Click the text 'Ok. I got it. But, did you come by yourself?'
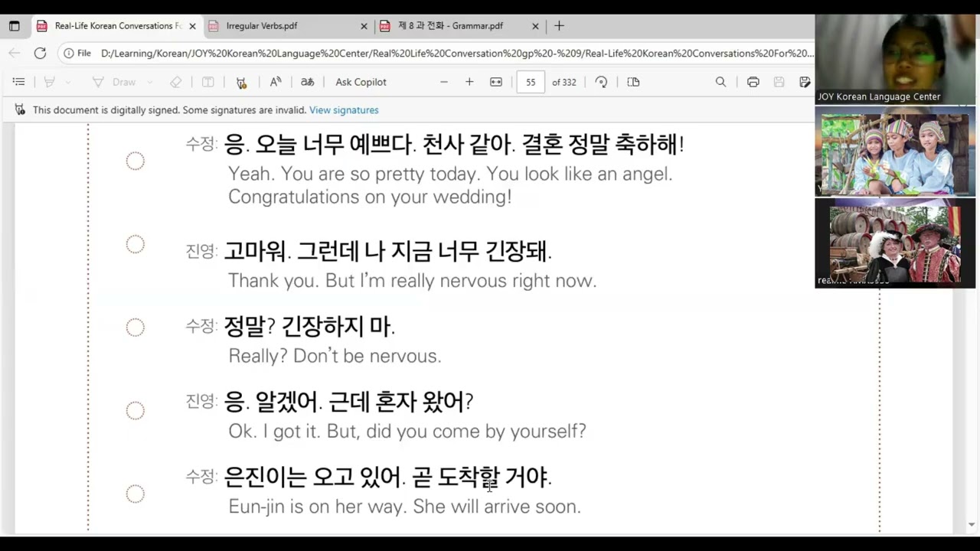 (x=407, y=431)
